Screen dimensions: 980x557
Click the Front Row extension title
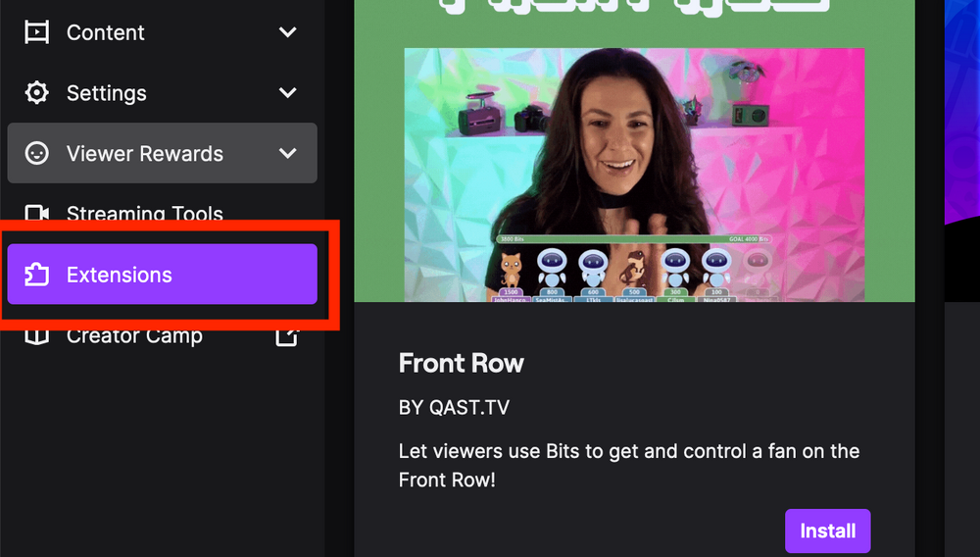(462, 363)
